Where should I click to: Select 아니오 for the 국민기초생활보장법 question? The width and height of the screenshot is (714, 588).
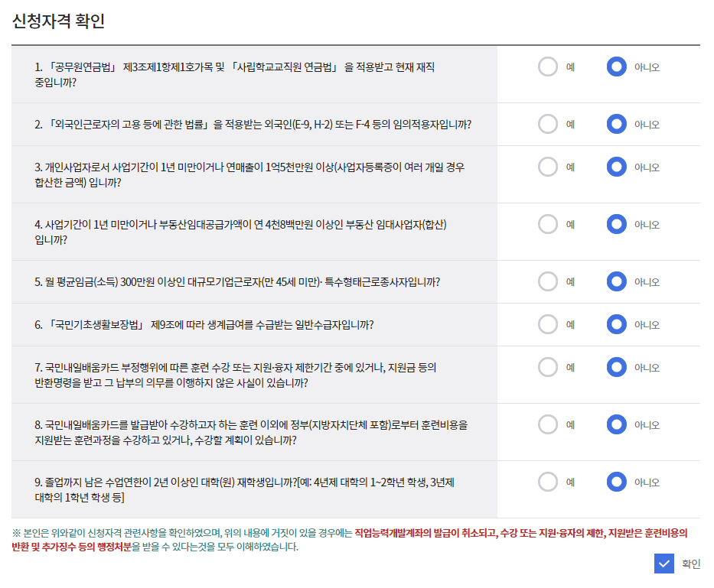[617, 324]
